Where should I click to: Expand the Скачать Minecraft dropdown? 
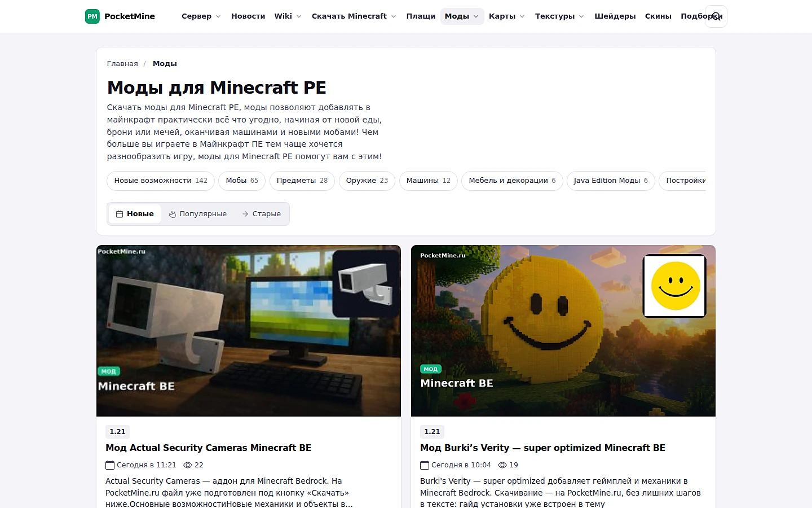pos(354,16)
